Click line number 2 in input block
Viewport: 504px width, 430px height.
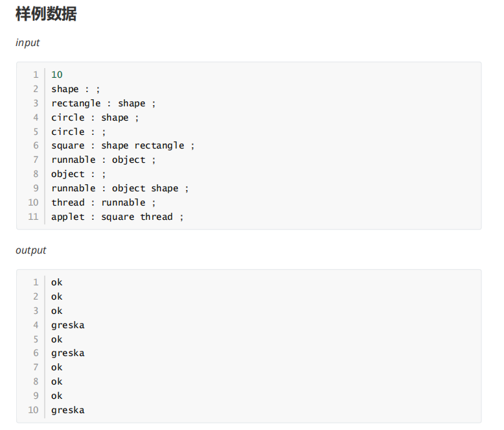(x=36, y=89)
